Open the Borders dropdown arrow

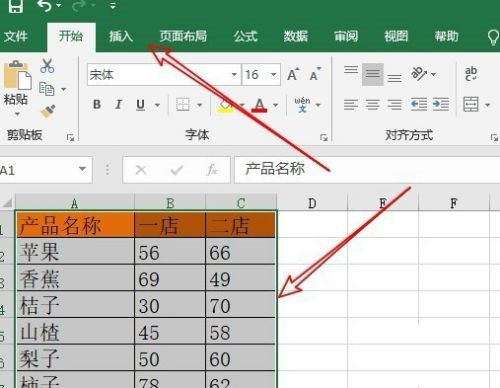(199, 105)
